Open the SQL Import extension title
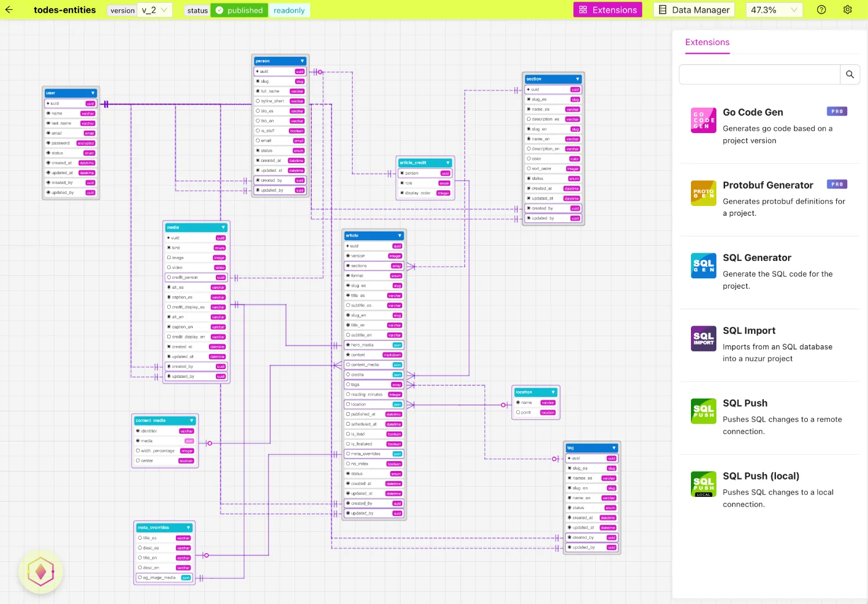 [x=749, y=330]
